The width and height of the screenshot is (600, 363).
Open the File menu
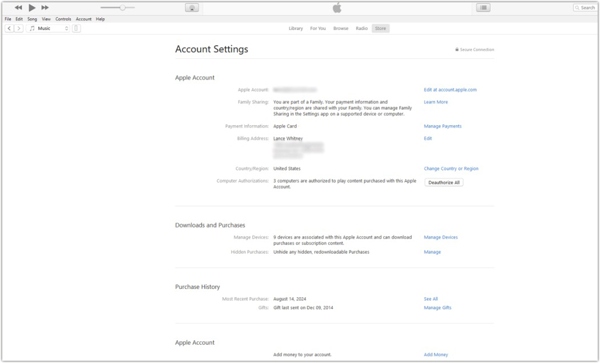8,19
